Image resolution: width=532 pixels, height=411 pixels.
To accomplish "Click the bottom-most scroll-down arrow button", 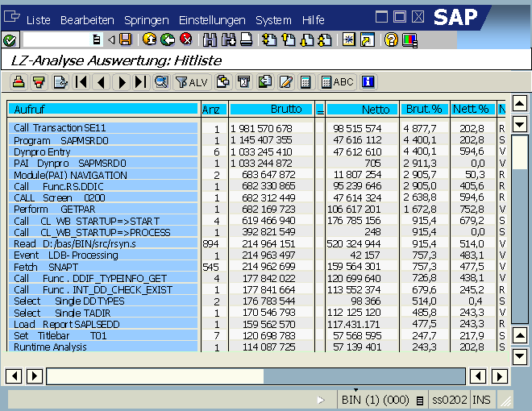I will click(x=519, y=357).
